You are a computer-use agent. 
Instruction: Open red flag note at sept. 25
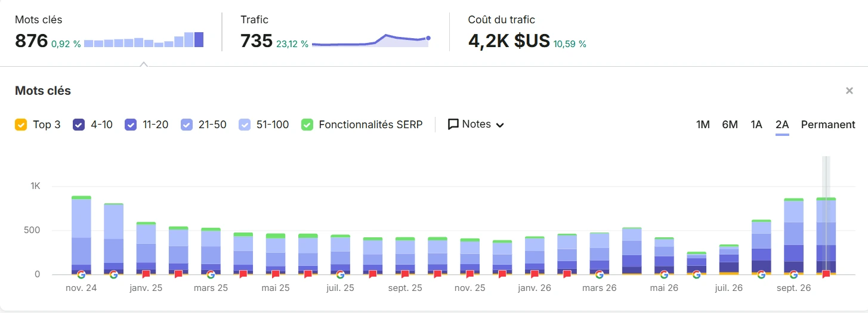(405, 274)
